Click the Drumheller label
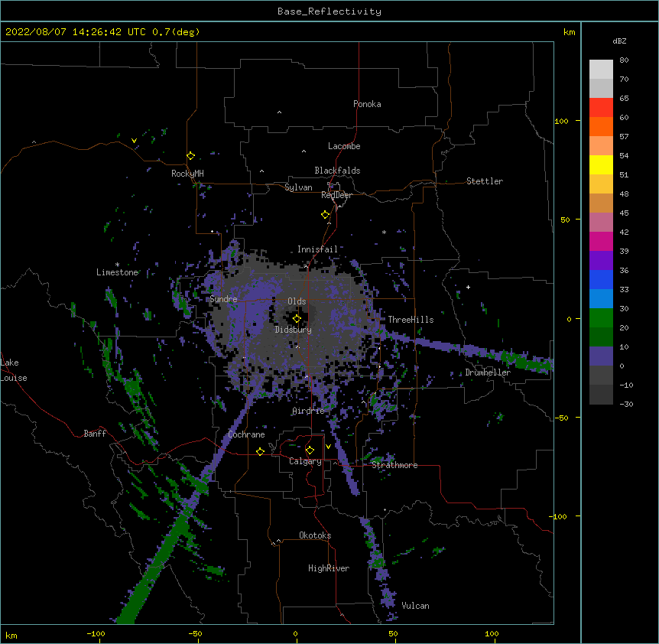Screen dimensions: 659x644 point(488,372)
